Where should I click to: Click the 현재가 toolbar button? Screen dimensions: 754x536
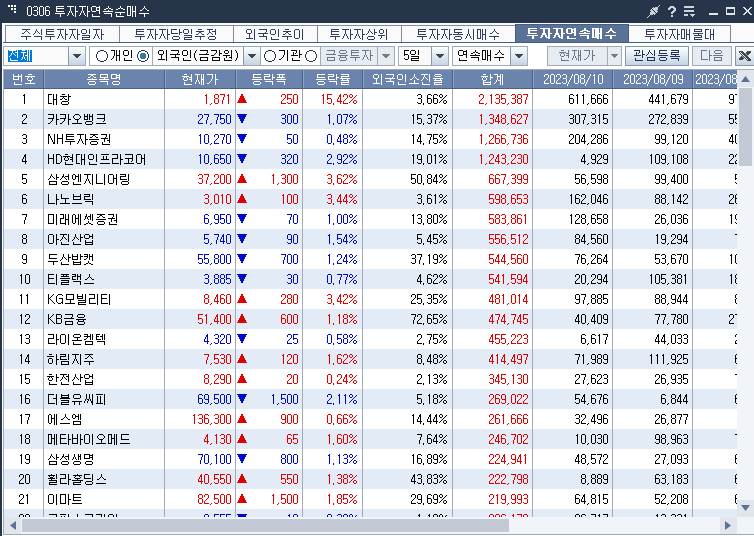[x=577, y=56]
